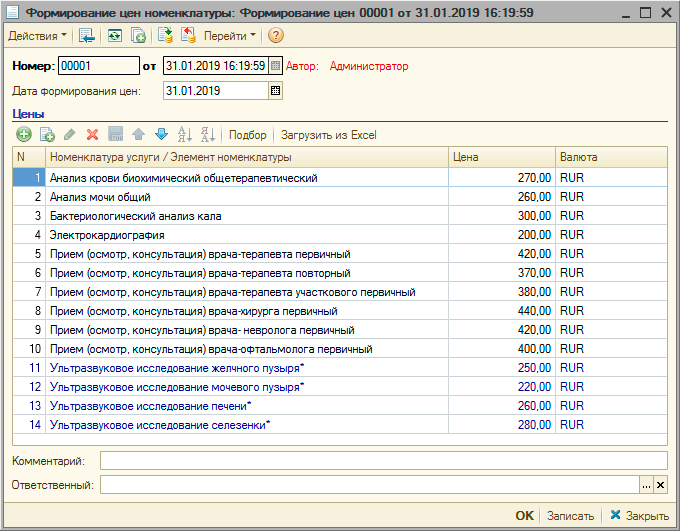Image resolution: width=680 pixels, height=531 pixels.
Task: Open calendar picker for Дата формирования цен
Action: tap(276, 90)
